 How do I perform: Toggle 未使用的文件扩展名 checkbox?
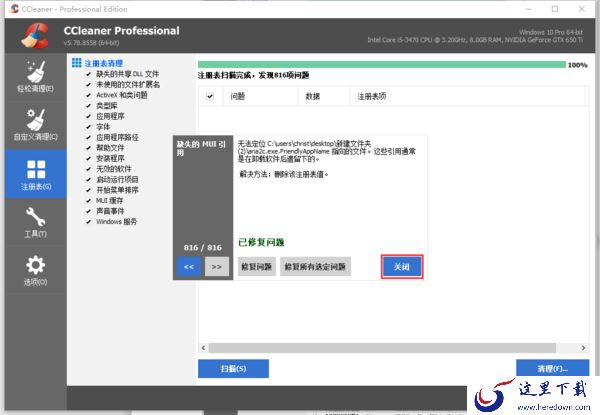(x=88, y=85)
